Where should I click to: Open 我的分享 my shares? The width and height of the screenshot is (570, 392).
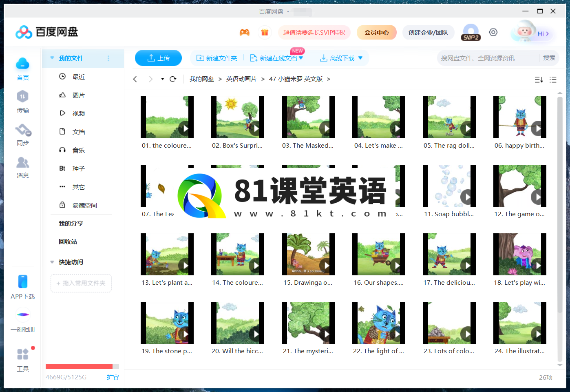click(71, 224)
